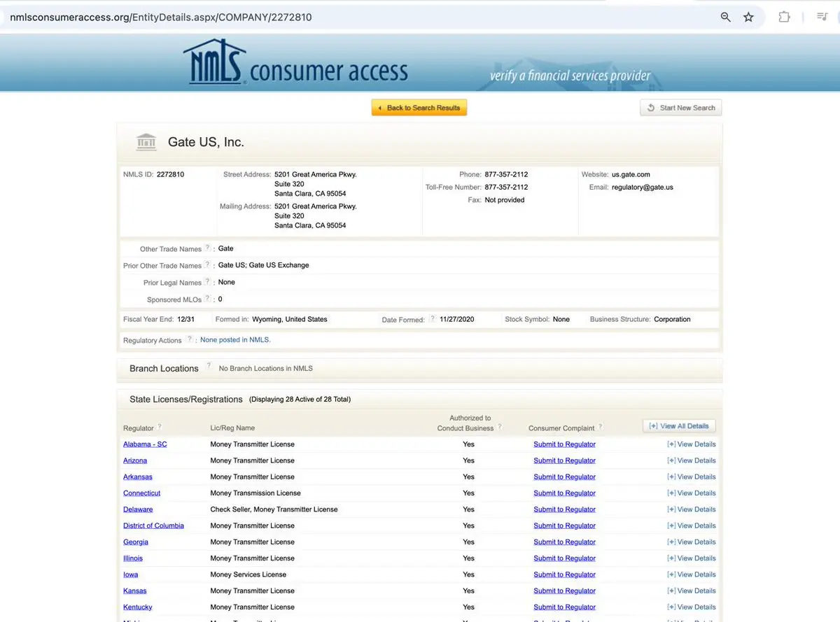Viewport: 840px width, 622px height.
Task: Submit complaint to Illinois regulator
Action: (564, 558)
